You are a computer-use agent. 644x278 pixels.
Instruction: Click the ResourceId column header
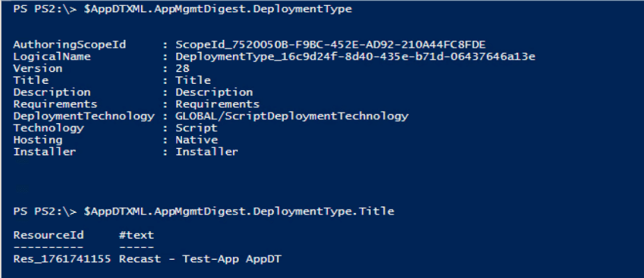[48, 235]
